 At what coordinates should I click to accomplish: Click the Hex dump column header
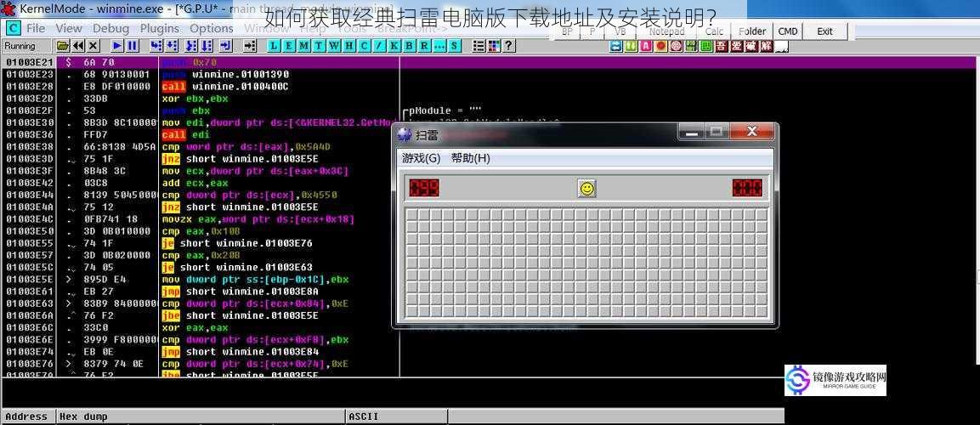point(201,416)
